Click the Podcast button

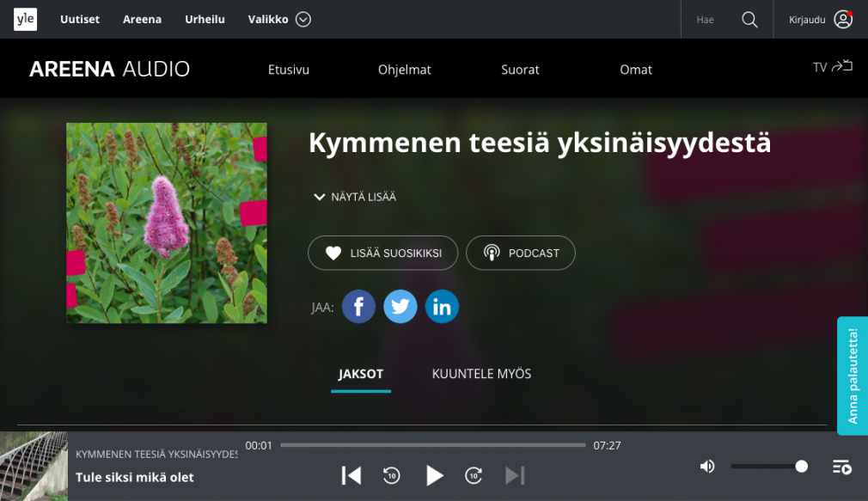pyautogui.click(x=521, y=254)
